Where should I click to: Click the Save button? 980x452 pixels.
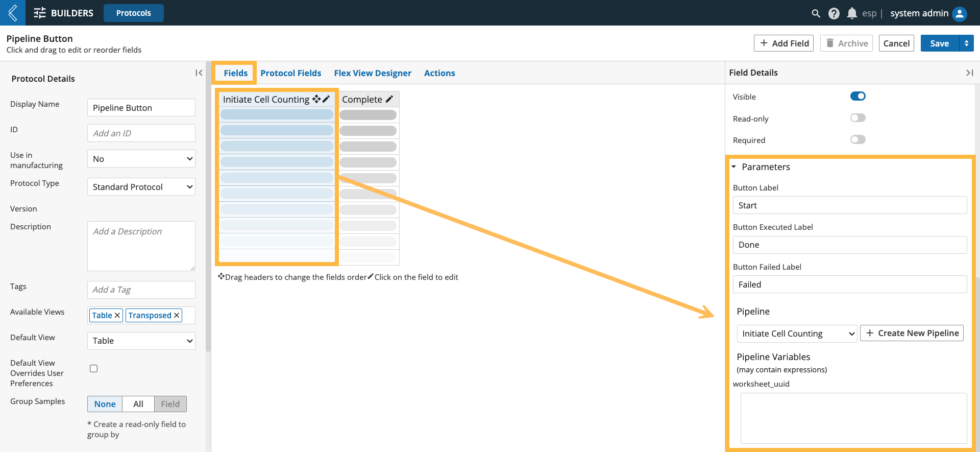coord(940,43)
